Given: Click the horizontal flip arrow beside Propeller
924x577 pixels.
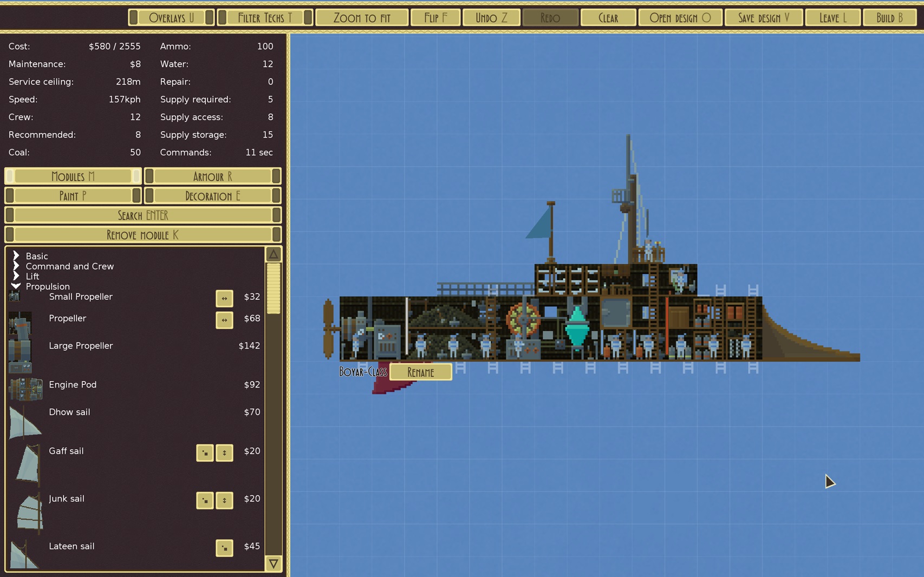Looking at the screenshot, I should pos(224,319).
